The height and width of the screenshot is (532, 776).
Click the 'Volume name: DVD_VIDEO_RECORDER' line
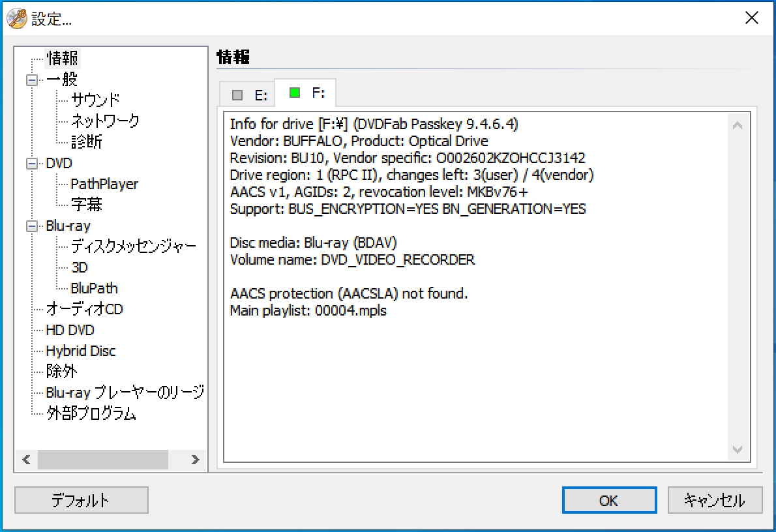tap(352, 260)
